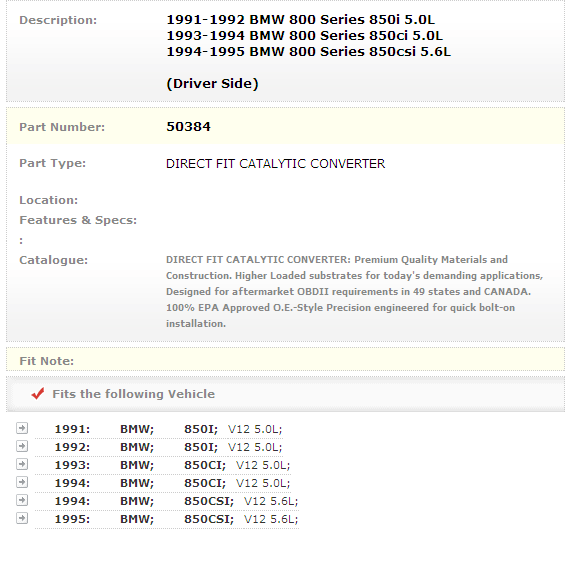This screenshot has width=570, height=572.
Task: Click arrow icon for 1994 850CSI row
Action: click(22, 500)
